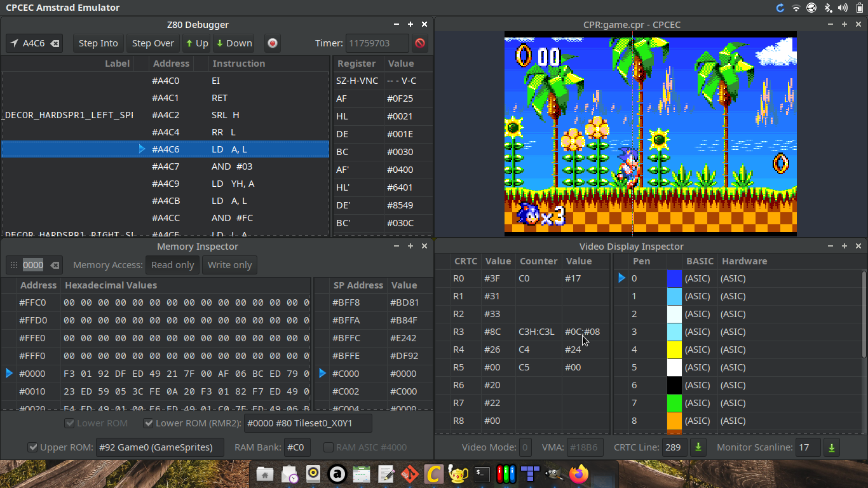868x488 pixels.
Task: Select pen 8 orange color swatch
Action: click(x=674, y=421)
